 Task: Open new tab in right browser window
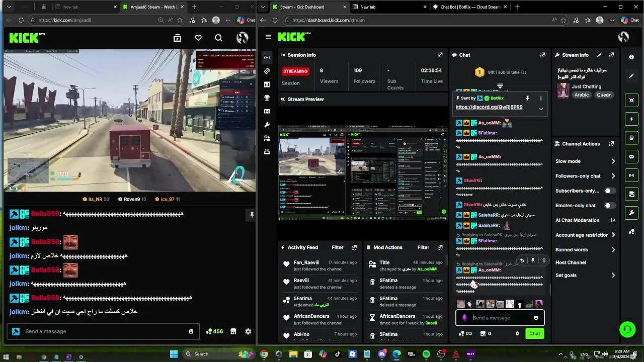(517, 7)
